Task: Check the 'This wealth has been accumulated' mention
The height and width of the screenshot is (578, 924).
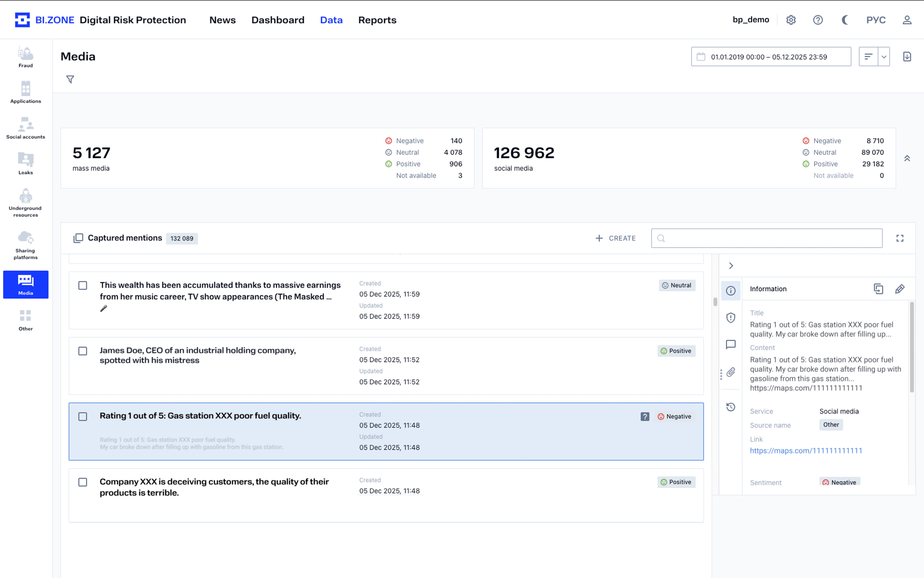Action: (x=83, y=286)
